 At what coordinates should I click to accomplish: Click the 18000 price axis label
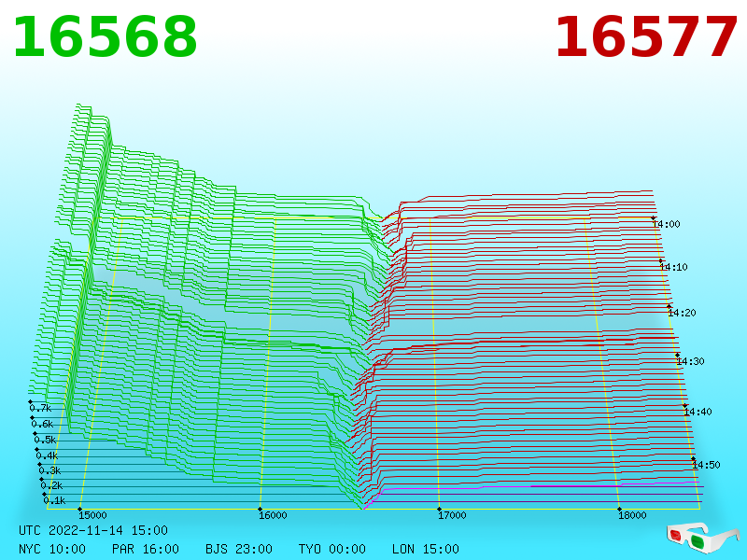(633, 515)
